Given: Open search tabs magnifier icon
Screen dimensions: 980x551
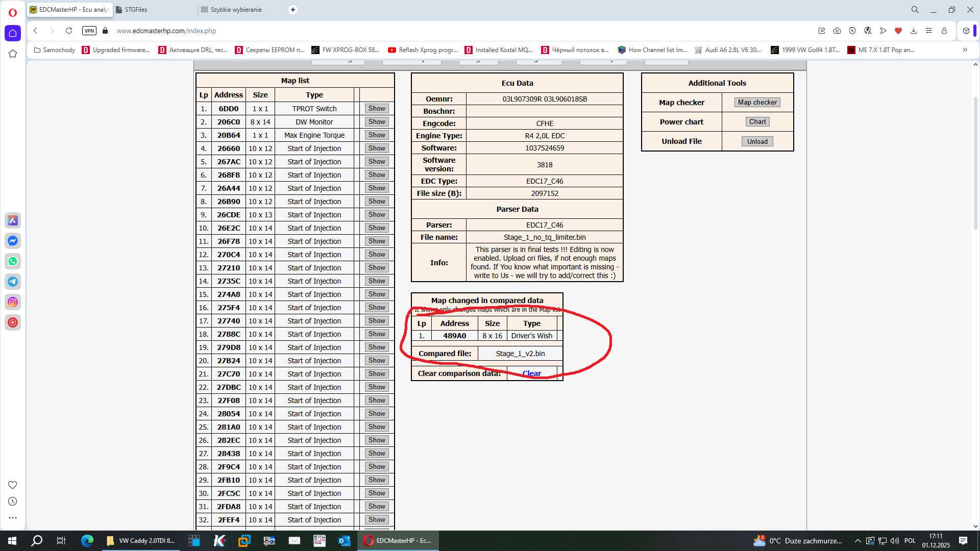Looking at the screenshot, I should click(x=915, y=10).
